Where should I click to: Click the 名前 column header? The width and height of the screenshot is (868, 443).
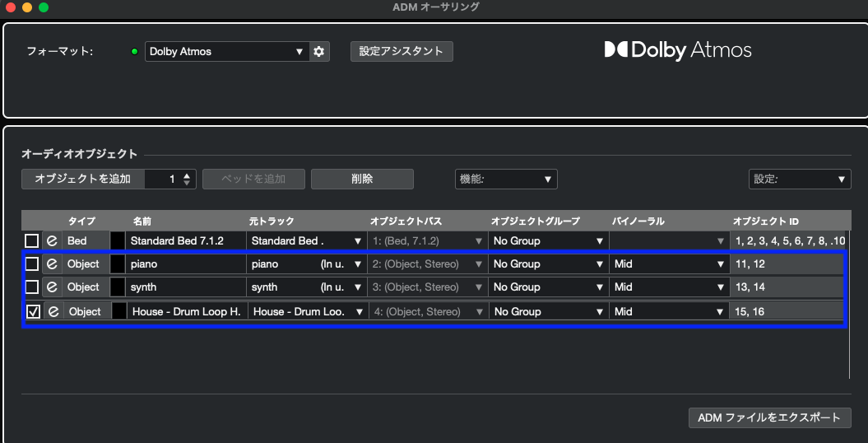[142, 221]
